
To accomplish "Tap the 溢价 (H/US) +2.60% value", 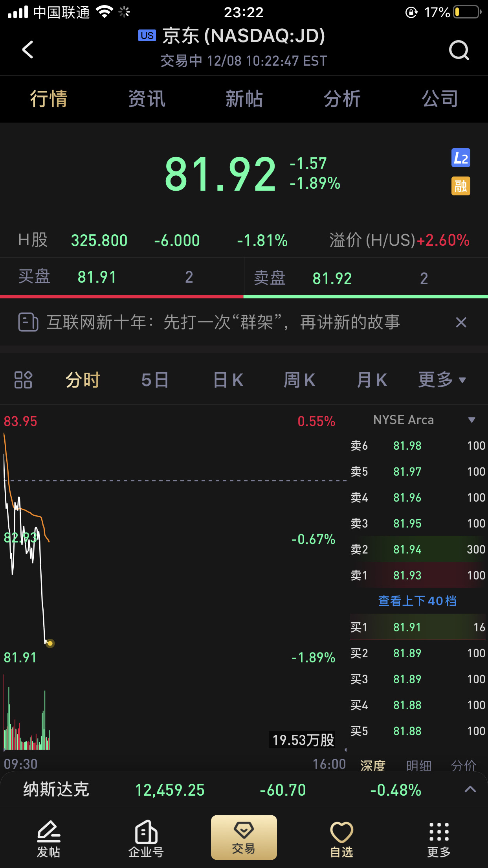I will (x=443, y=240).
